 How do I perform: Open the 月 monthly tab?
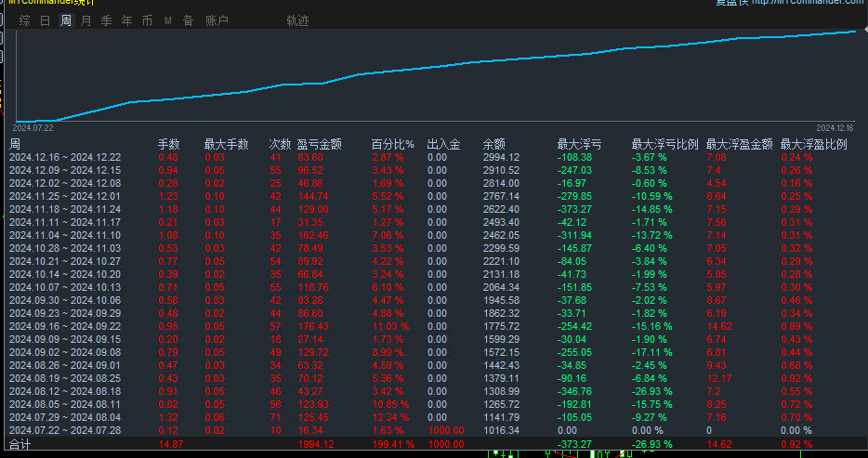[85, 21]
